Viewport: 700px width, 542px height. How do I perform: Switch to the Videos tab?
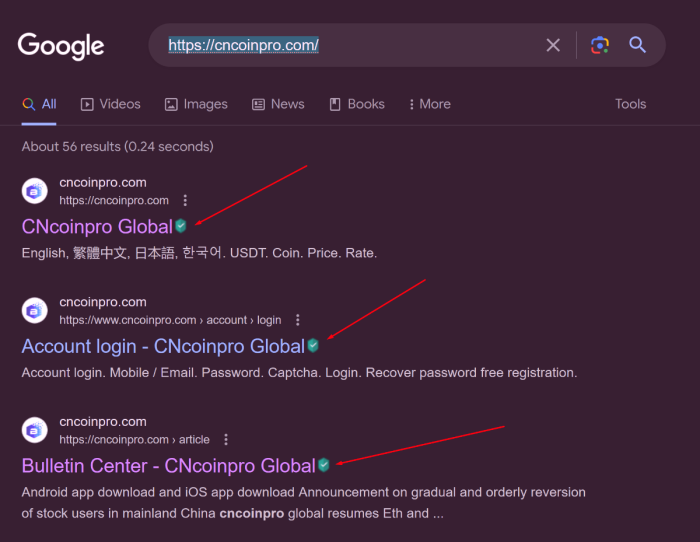coord(110,104)
